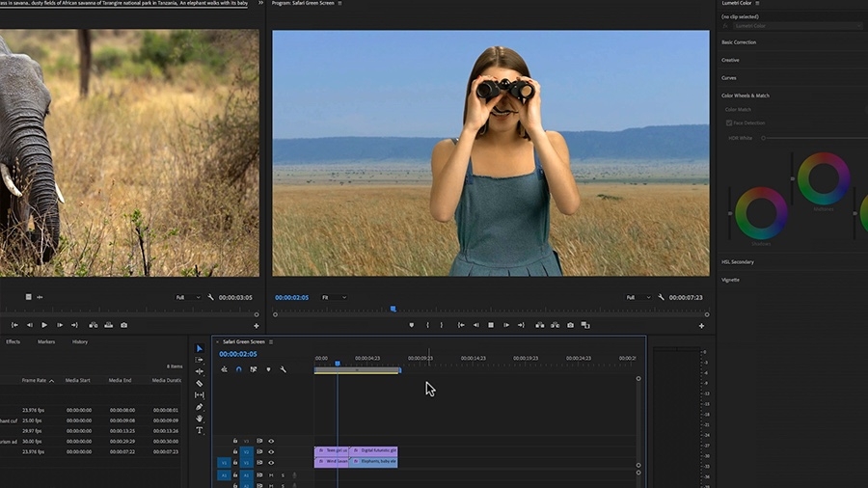868x488 pixels.
Task: Step forward one frame in Program monitor
Action: 506,325
